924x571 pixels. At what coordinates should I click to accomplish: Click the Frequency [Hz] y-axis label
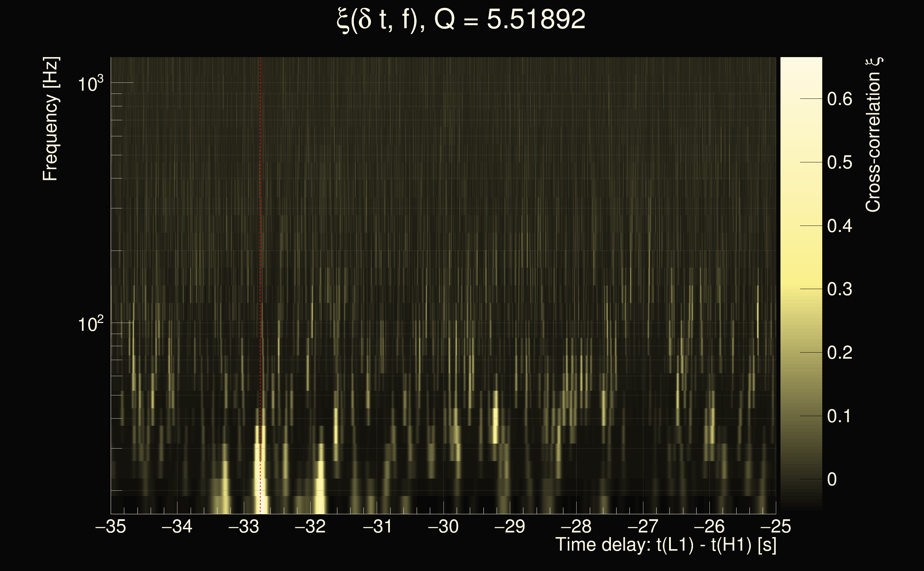tap(51, 119)
